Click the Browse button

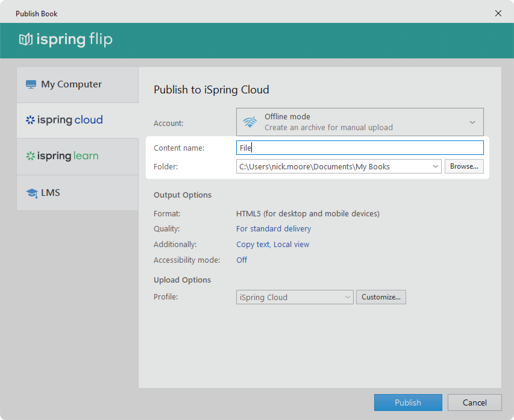(x=464, y=166)
